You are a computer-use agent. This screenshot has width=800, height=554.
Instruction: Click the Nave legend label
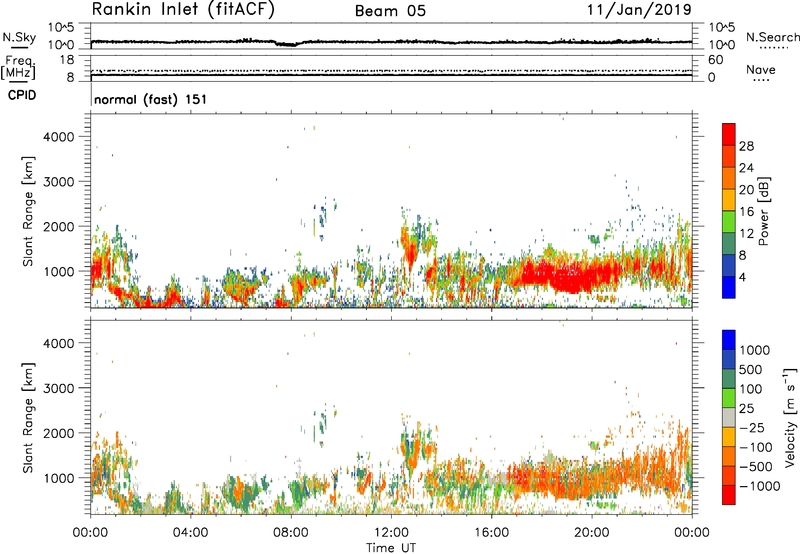pos(761,70)
